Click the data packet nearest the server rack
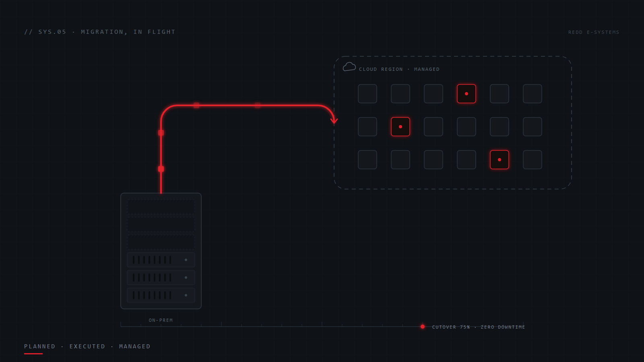 (161, 169)
